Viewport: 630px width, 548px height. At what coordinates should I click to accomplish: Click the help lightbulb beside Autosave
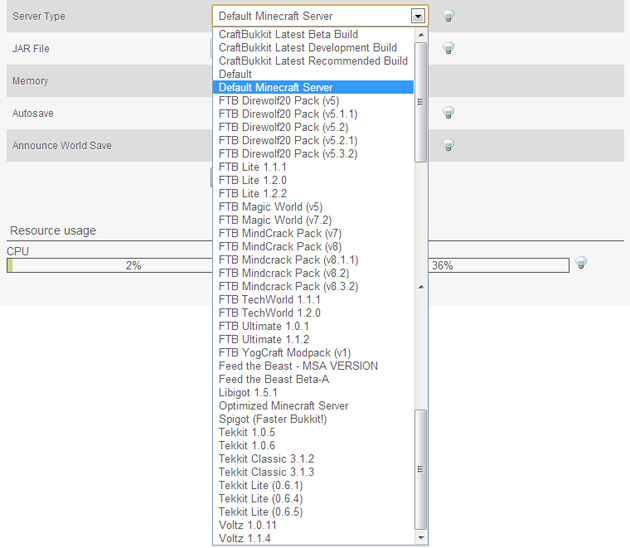click(x=448, y=113)
